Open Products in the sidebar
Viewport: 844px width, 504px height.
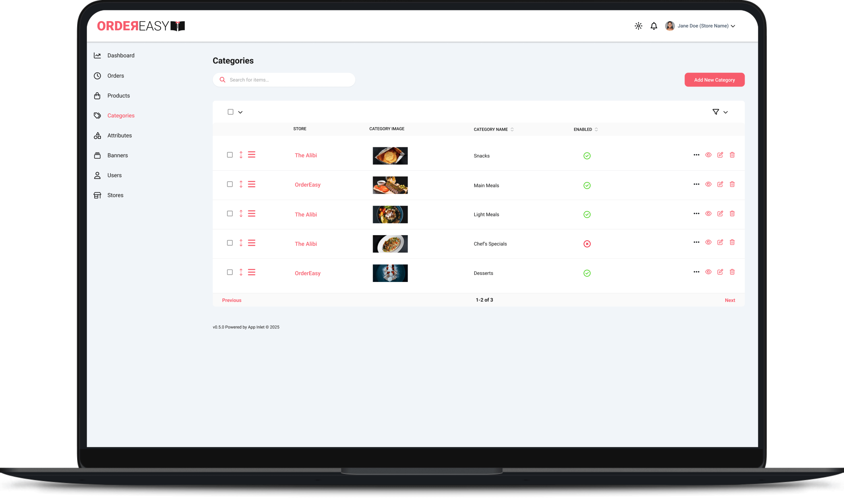(x=118, y=96)
